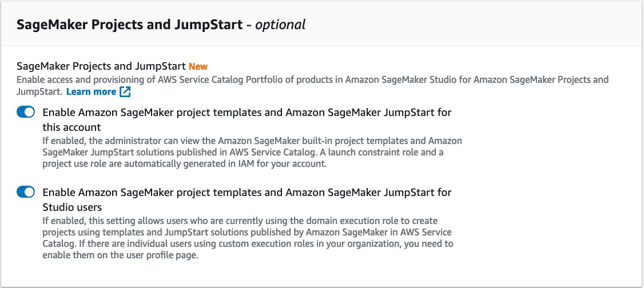Image resolution: width=644 pixels, height=288 pixels.
Task: Click the white knob of the first toggle
Action: (30, 113)
